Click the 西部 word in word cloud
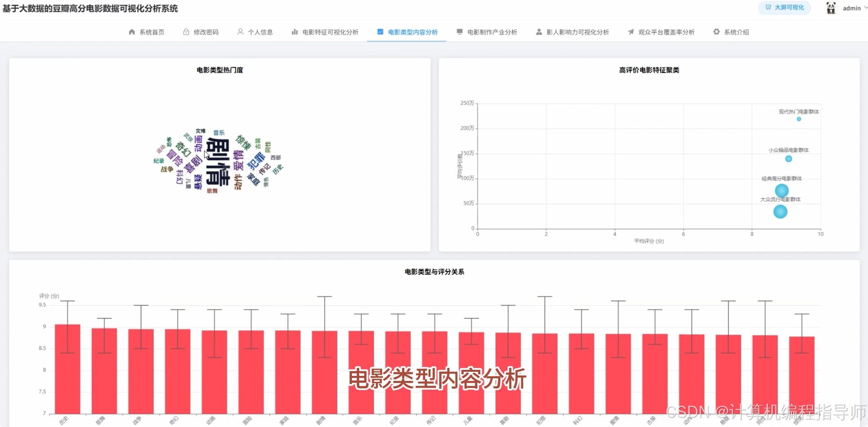 pyautogui.click(x=276, y=157)
